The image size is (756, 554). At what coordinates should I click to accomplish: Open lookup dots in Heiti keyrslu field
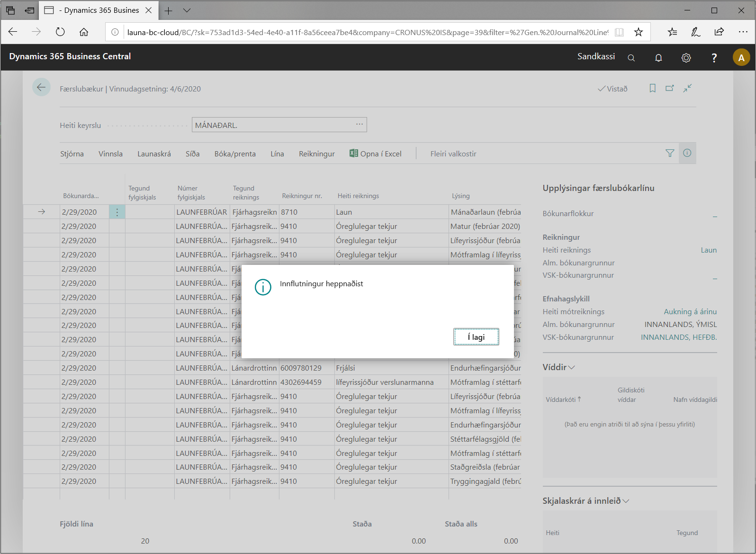click(360, 125)
